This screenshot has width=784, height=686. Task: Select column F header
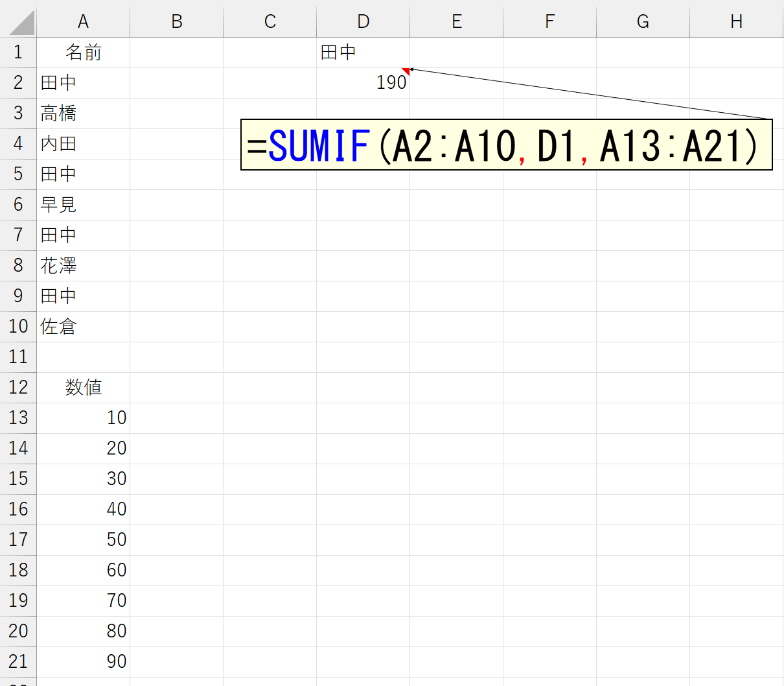(x=549, y=22)
